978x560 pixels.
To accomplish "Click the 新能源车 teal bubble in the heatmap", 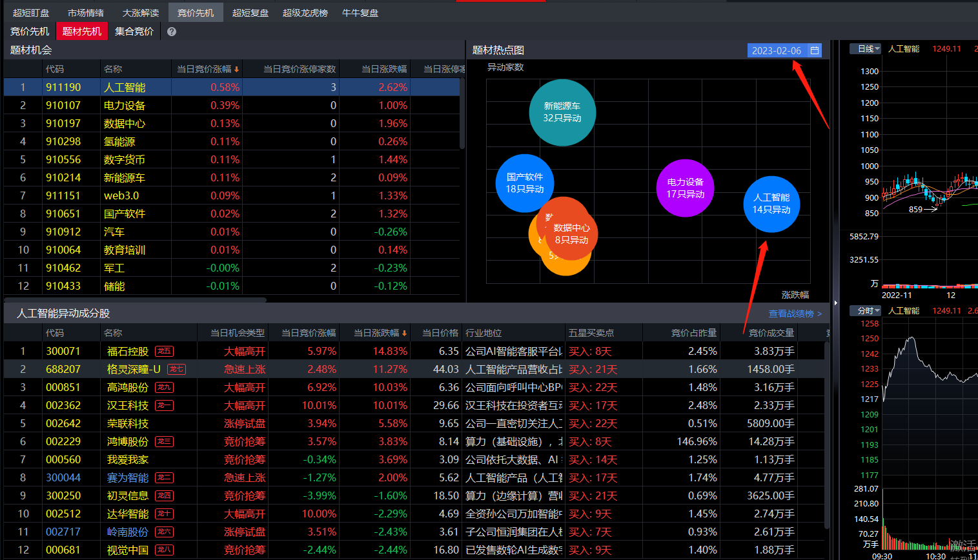I will 562,112.
